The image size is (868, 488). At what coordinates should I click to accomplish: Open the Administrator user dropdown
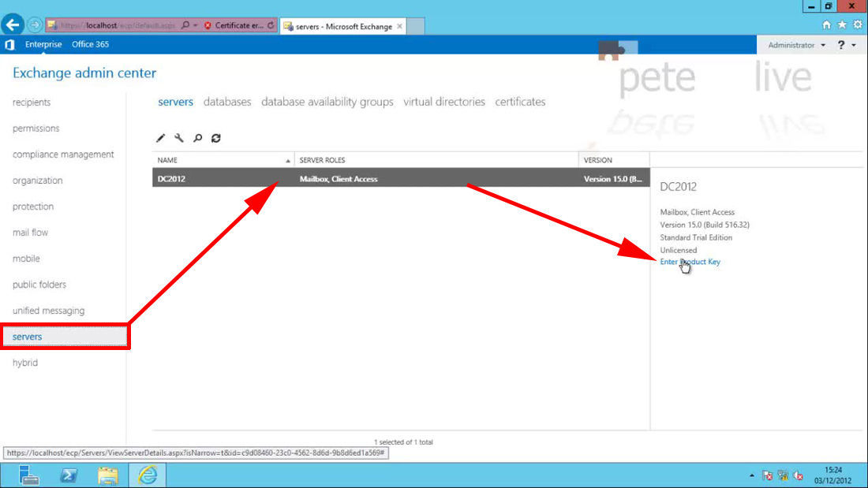tap(796, 45)
